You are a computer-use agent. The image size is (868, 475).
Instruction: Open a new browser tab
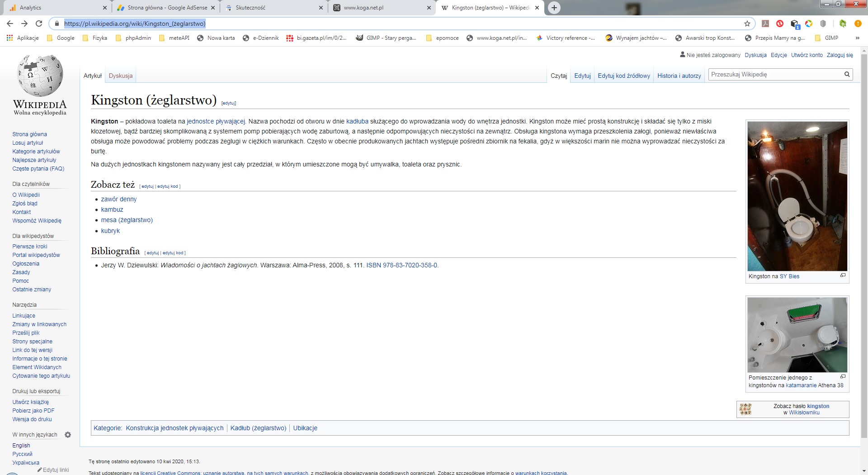pyautogui.click(x=554, y=8)
